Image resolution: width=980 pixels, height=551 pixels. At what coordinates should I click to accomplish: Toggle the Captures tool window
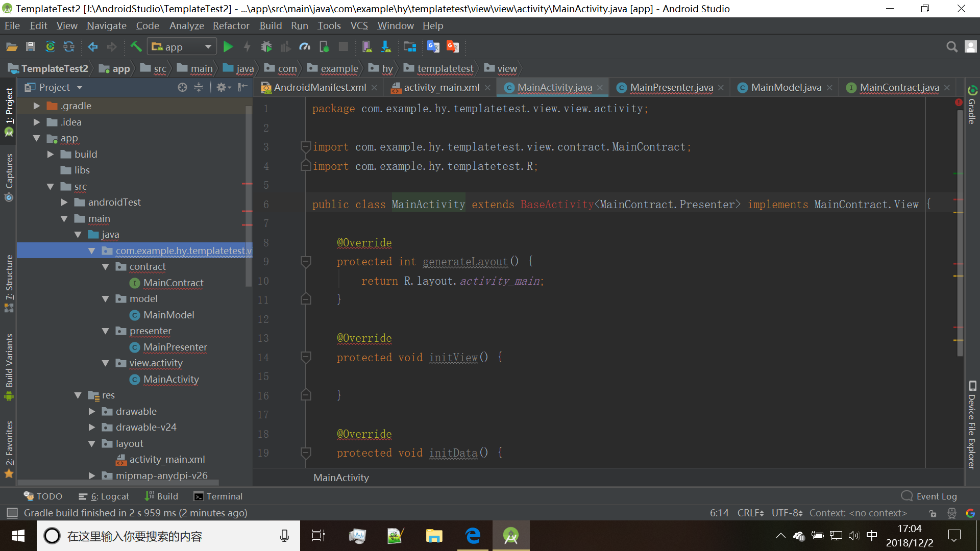(9, 177)
